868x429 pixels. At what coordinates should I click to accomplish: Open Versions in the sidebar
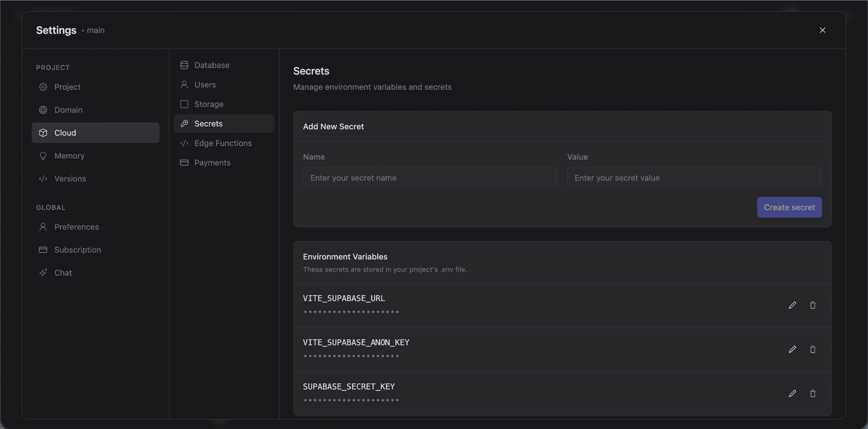pyautogui.click(x=96, y=179)
